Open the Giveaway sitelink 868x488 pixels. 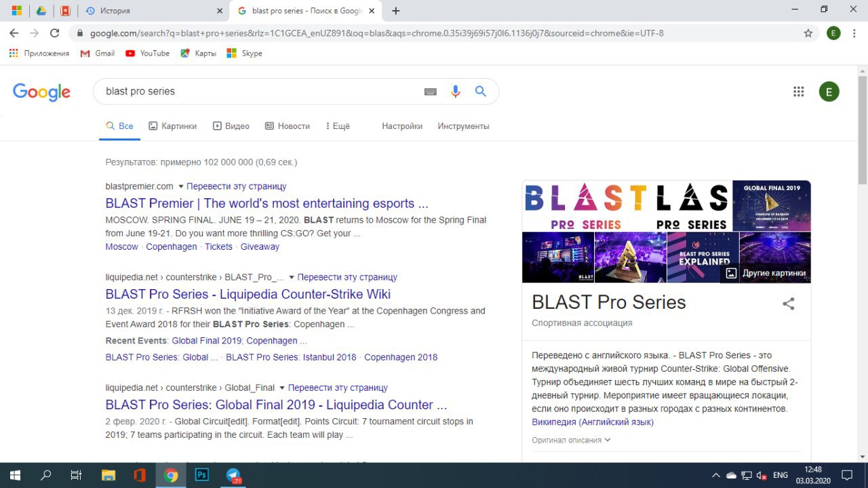[260, 247]
